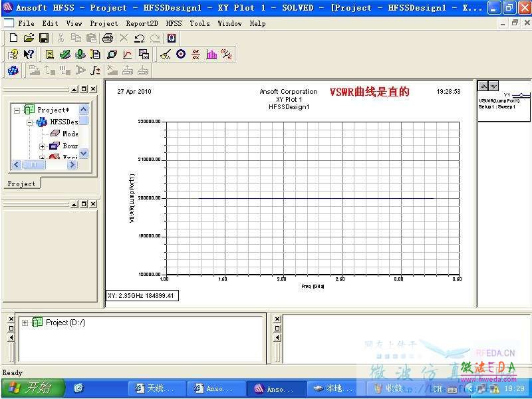Viewport: 532px width, 399px height.
Task: Click the magnifier icon in the HFSS toolbar
Action: point(112,55)
